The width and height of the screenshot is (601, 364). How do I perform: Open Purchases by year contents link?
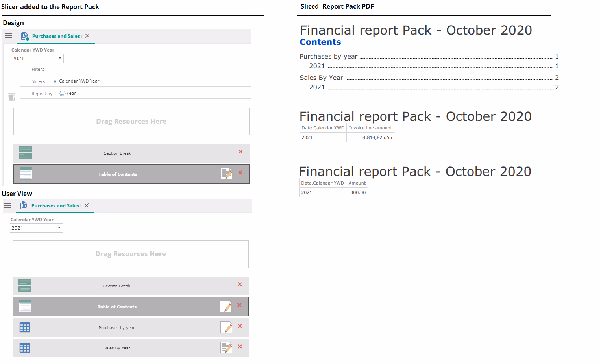(x=329, y=57)
